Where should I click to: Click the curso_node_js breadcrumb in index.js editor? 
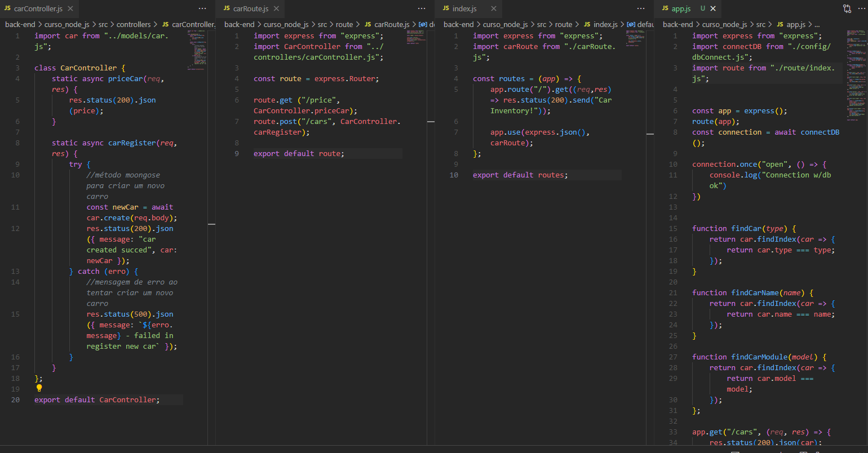[505, 24]
